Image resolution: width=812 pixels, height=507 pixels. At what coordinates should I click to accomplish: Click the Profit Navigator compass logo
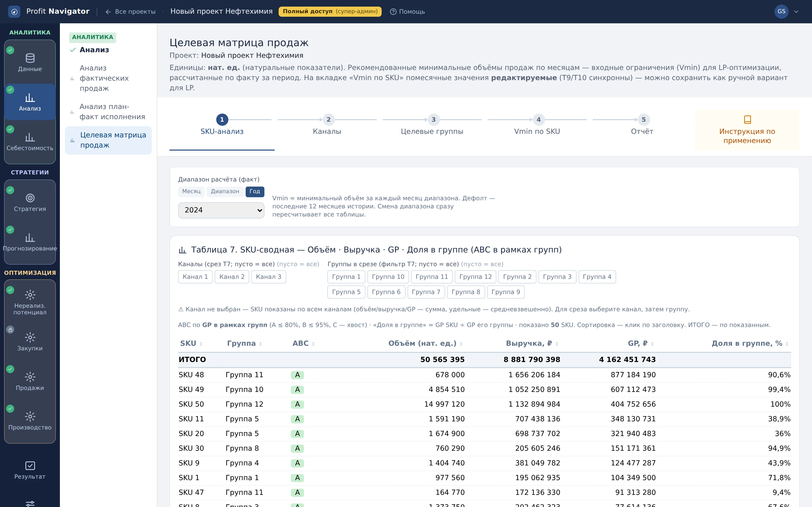pos(14,12)
